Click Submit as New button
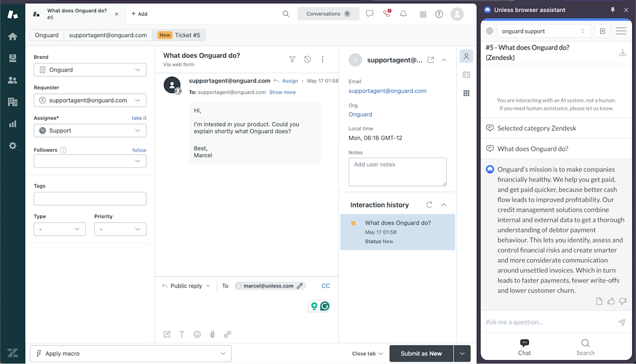This screenshot has height=364, width=636. (x=421, y=353)
